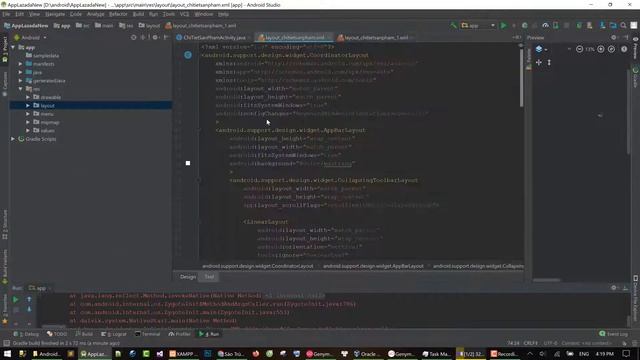Click the Windows Start button
This screenshot has height=360, width=640.
(7, 354)
